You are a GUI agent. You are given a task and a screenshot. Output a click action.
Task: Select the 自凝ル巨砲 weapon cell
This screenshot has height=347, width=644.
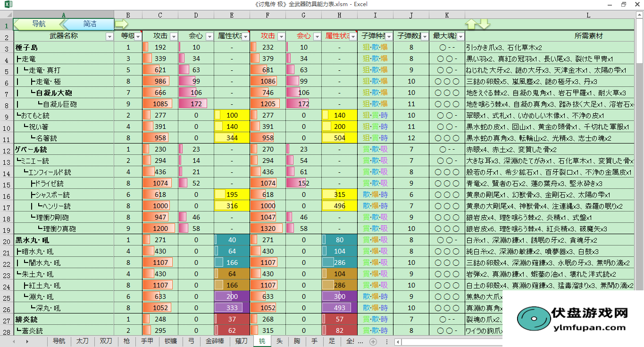point(64,104)
